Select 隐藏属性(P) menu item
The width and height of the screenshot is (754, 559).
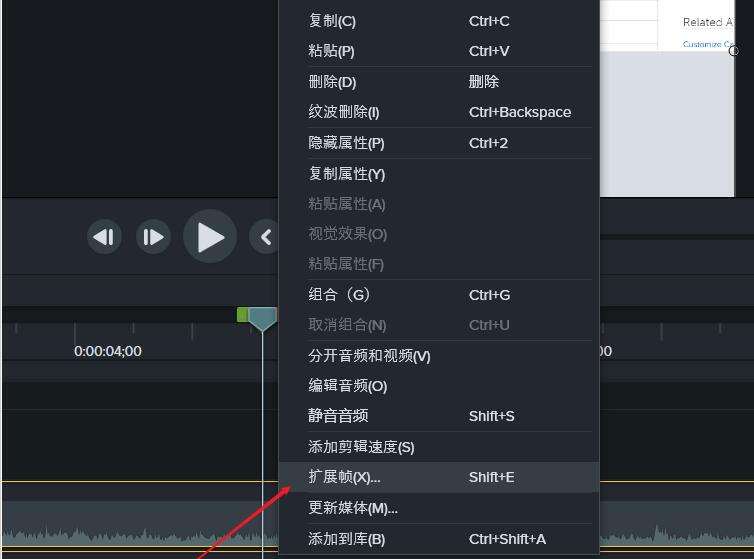439,143
